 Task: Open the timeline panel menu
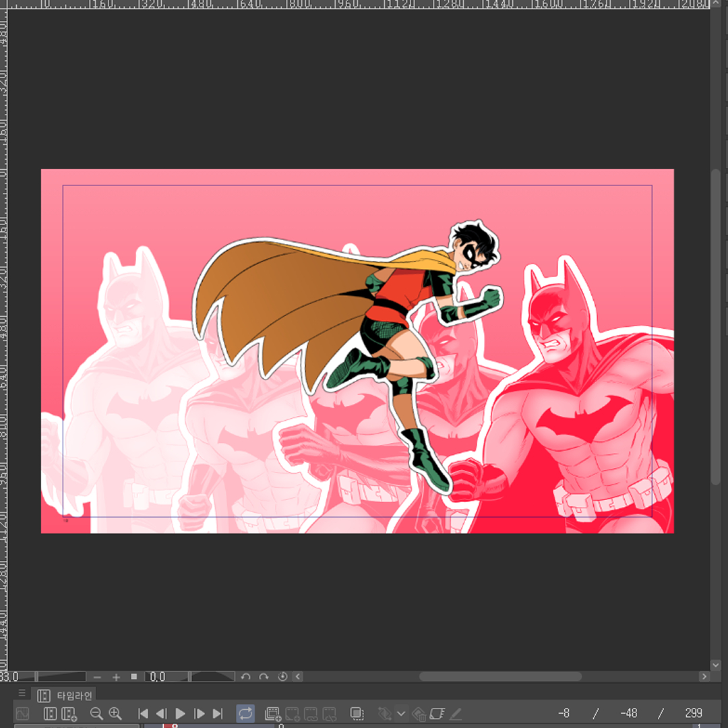pos(22,694)
